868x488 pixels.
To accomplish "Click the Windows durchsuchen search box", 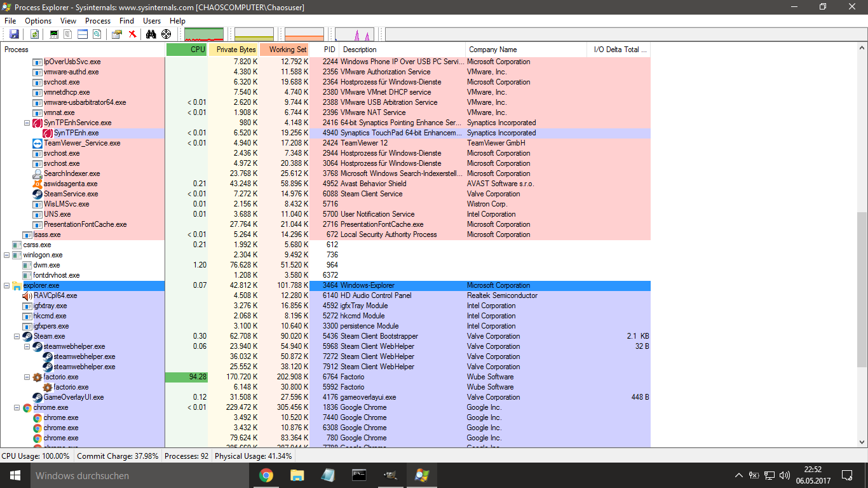I will [x=140, y=475].
